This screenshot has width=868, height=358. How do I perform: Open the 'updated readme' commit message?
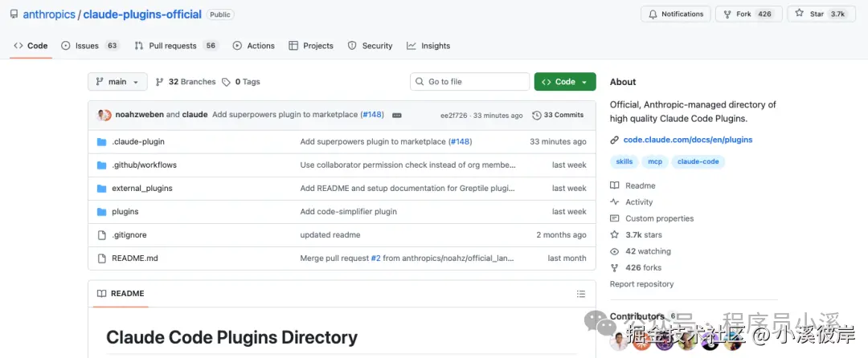point(330,235)
